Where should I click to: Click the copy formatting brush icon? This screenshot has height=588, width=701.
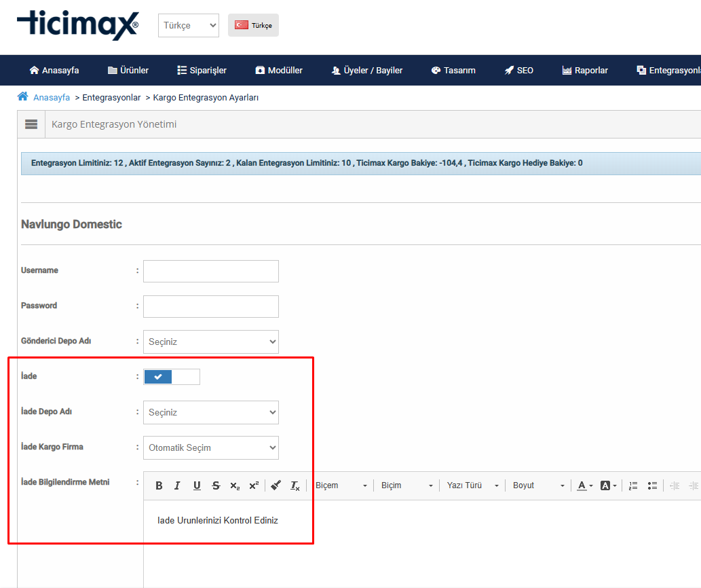(x=276, y=485)
